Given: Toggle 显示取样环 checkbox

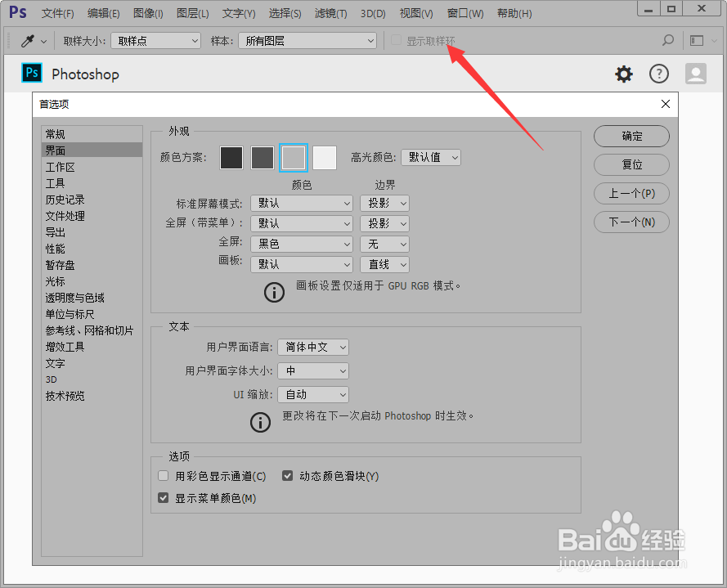Looking at the screenshot, I should [396, 40].
